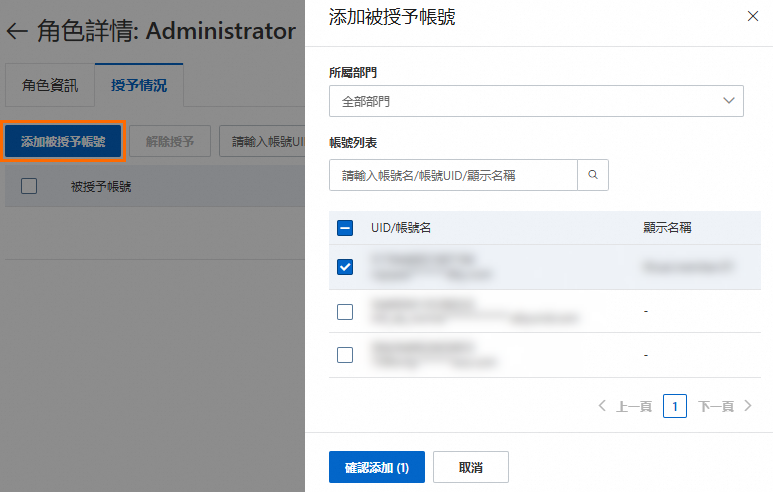The height and width of the screenshot is (492, 773).
Task: Click the search magnifier icon in 帳號列表
Action: pos(593,175)
